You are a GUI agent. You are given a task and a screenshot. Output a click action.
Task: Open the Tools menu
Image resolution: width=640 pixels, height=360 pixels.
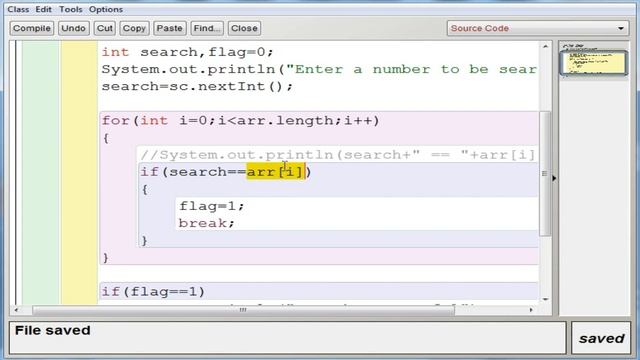[x=71, y=9]
